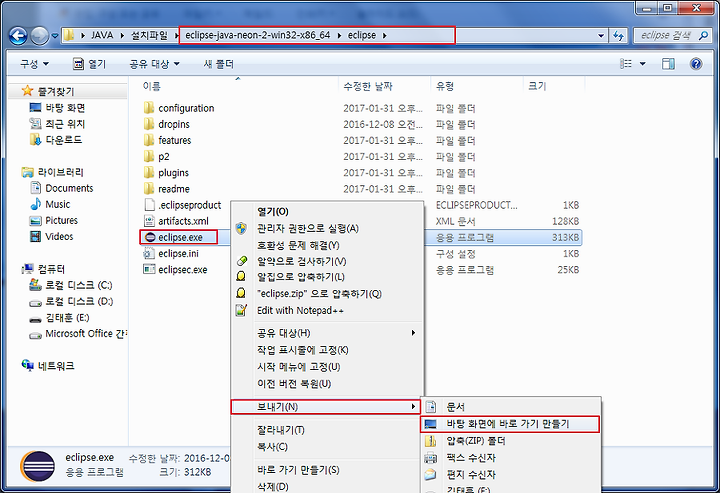Screen dimensions: 720x493
Task: Choose 작업 표시줄에 고정(K)
Action: (303, 350)
